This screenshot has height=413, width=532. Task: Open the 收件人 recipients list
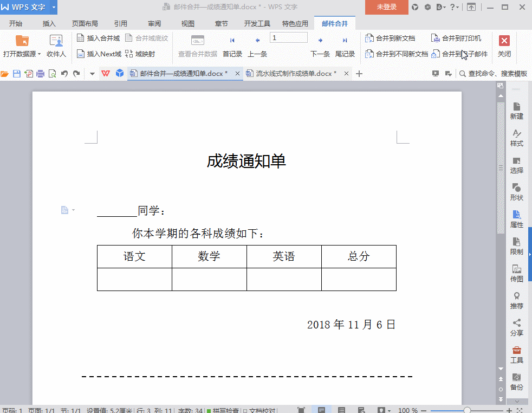(x=56, y=46)
